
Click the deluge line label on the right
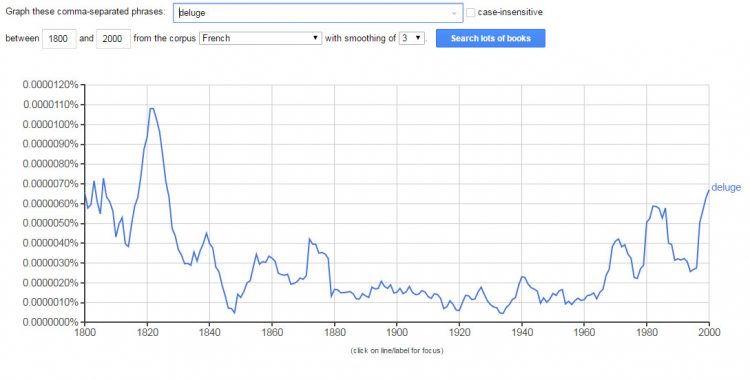(x=726, y=188)
